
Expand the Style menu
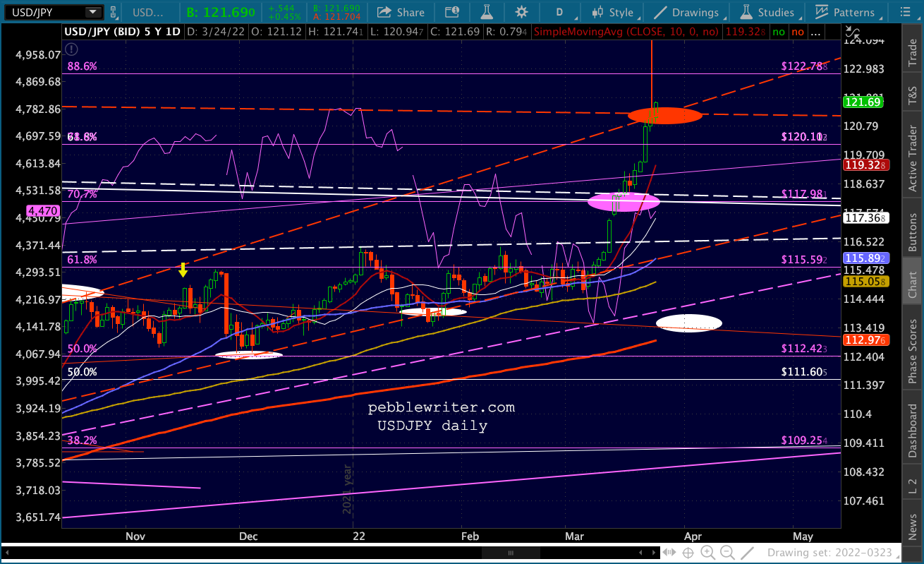pyautogui.click(x=616, y=12)
